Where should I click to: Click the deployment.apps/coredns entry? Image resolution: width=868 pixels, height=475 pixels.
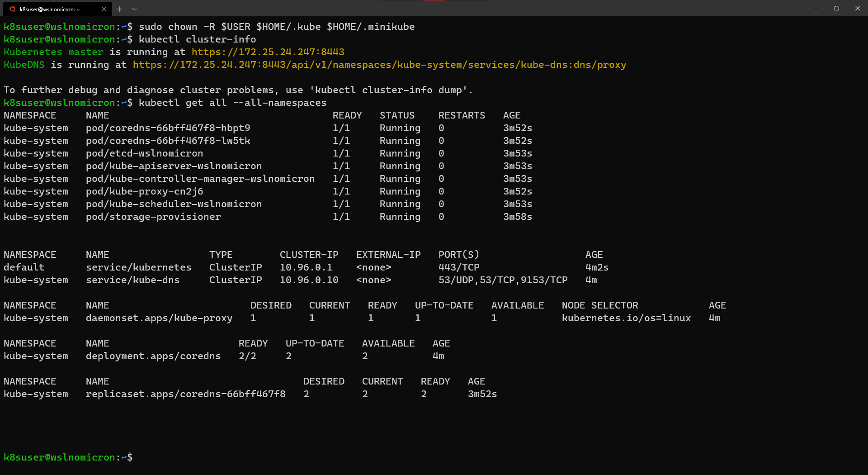click(153, 356)
